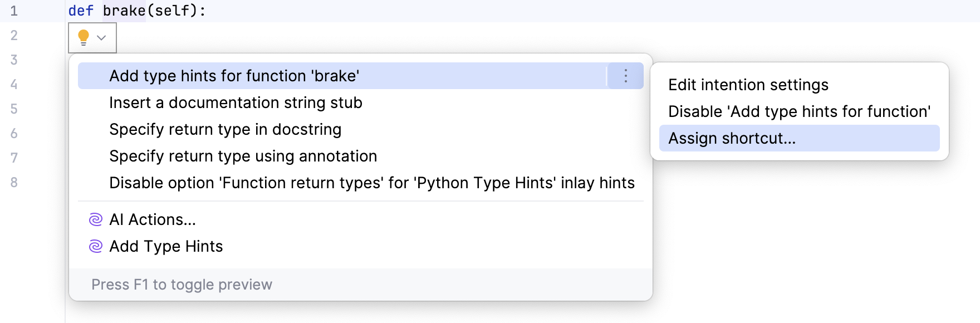Open AI Actions... submenu

click(x=153, y=219)
